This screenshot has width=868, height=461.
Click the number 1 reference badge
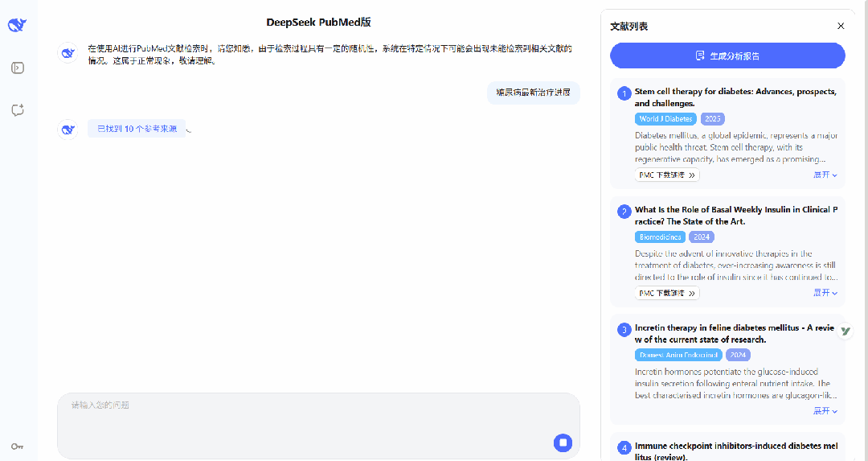(624, 93)
